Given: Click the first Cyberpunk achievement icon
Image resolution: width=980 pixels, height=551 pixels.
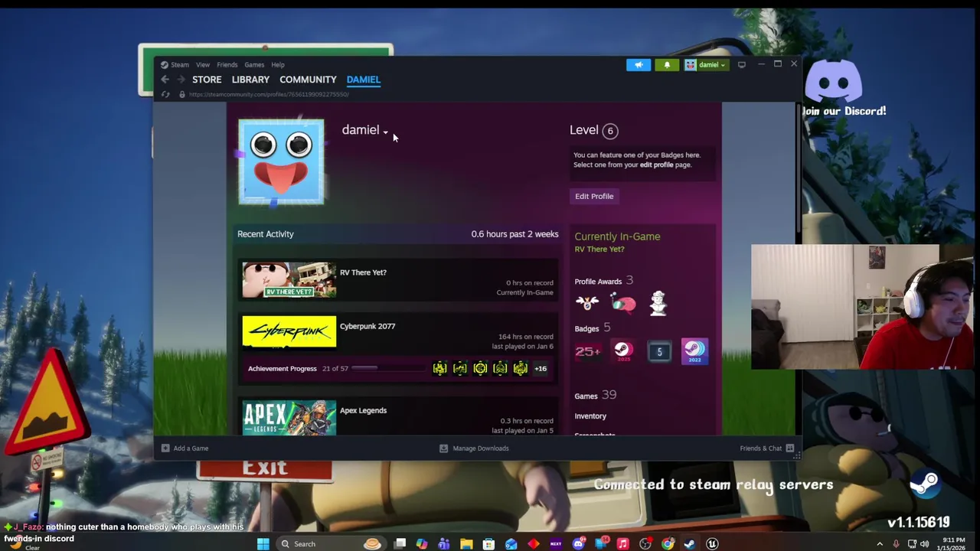Looking at the screenshot, I should (439, 369).
